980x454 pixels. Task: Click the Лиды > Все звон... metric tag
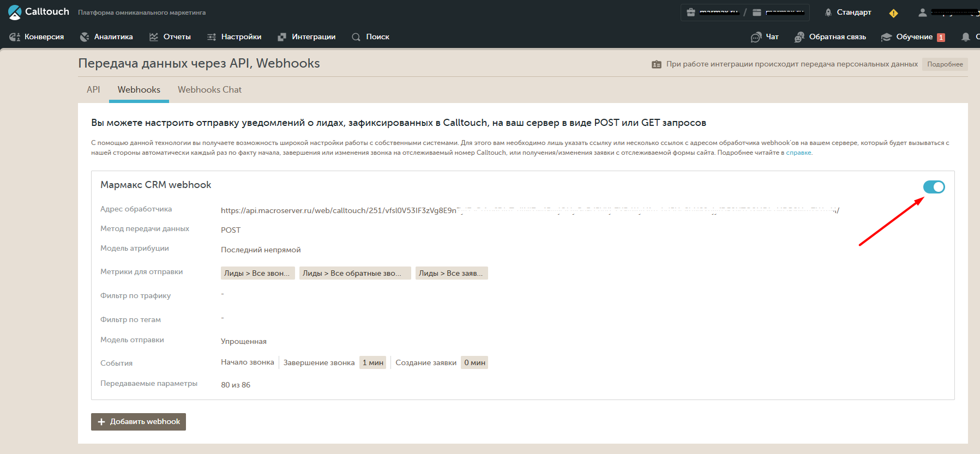(x=257, y=273)
